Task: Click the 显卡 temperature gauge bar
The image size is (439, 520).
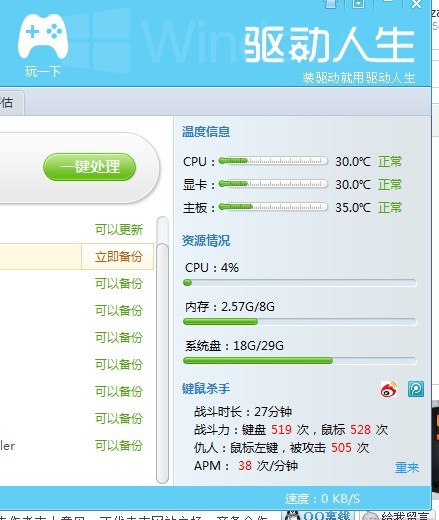Action: coord(273,184)
